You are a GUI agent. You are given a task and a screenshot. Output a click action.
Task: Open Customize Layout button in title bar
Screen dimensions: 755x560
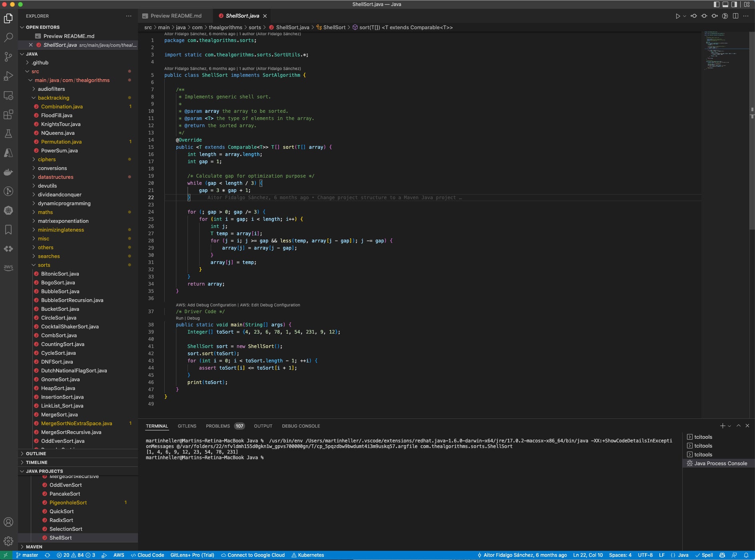(747, 4)
